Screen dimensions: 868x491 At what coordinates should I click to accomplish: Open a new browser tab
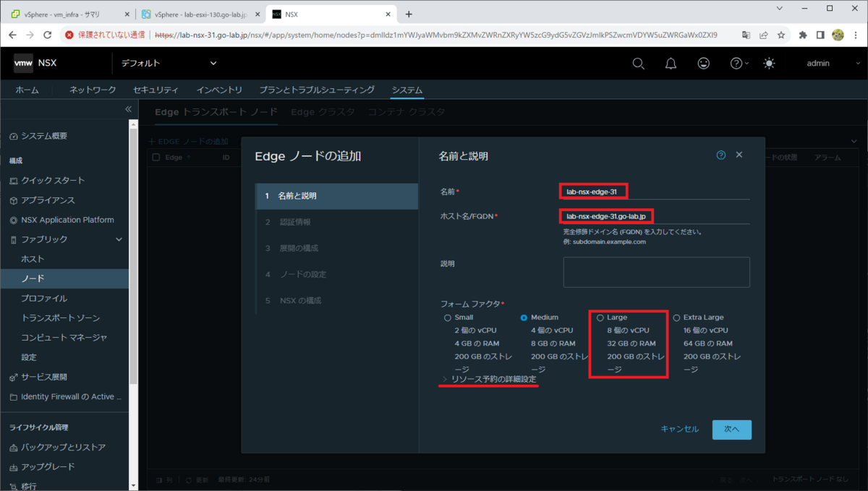409,14
